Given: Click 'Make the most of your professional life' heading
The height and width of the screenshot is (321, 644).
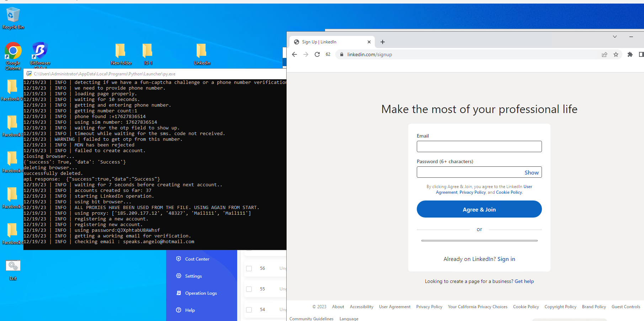Looking at the screenshot, I should click(x=479, y=109).
